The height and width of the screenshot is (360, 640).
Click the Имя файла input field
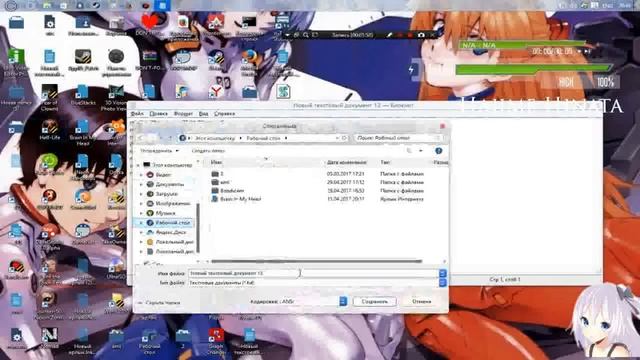(x=313, y=273)
